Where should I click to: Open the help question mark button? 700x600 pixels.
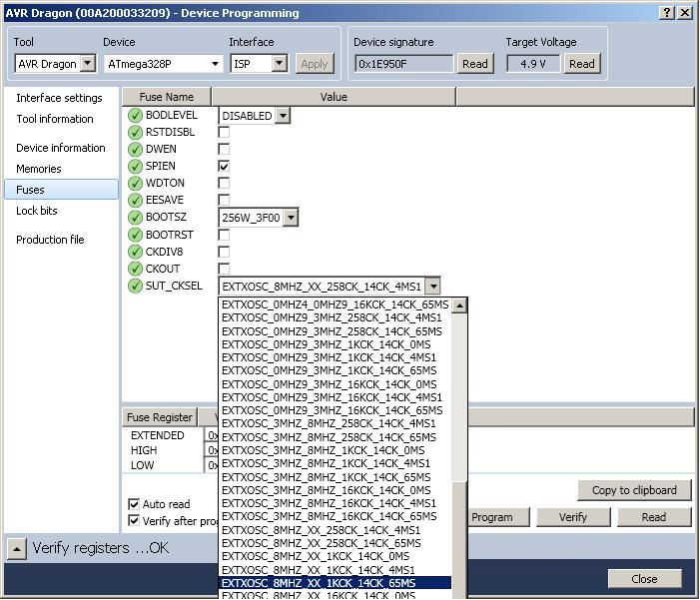click(667, 13)
